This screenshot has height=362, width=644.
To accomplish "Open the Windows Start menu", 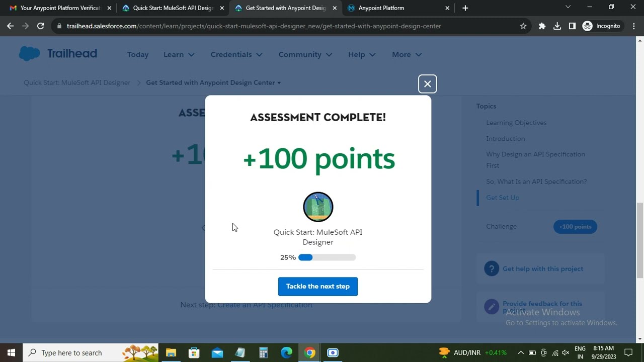I will coord(11,352).
